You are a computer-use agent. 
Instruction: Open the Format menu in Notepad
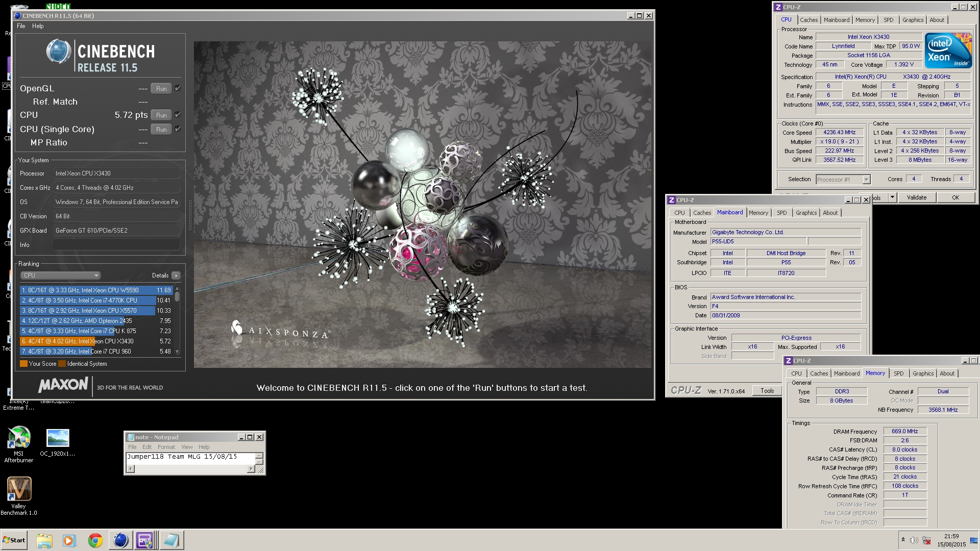click(x=166, y=447)
